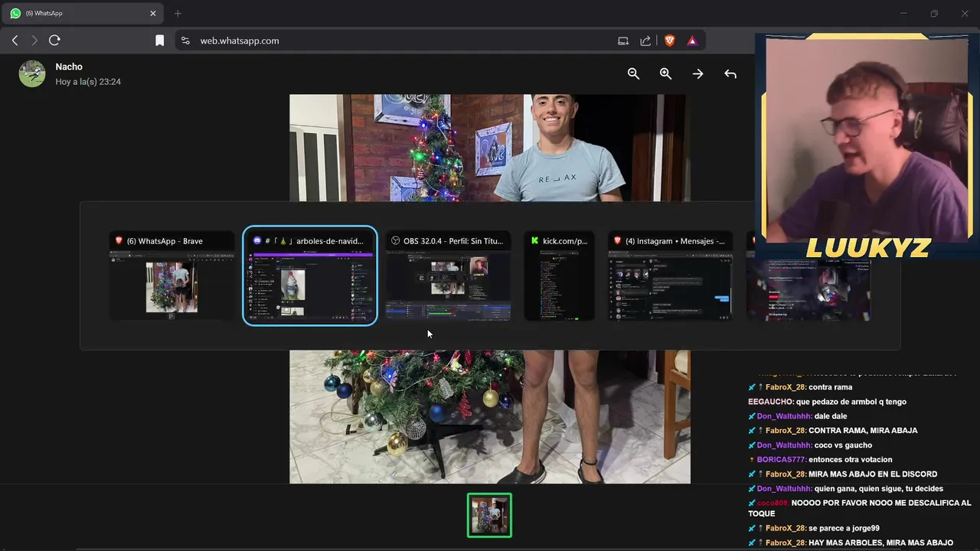
Task: Click the chat message "contra rama"
Action: point(830,387)
